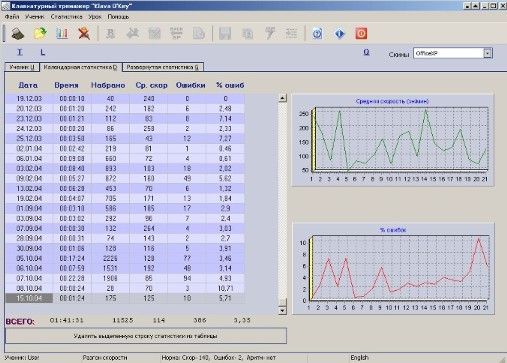Click the greyed-out pin-shaped toolbar icon
The image size is (507, 363).
point(133,33)
